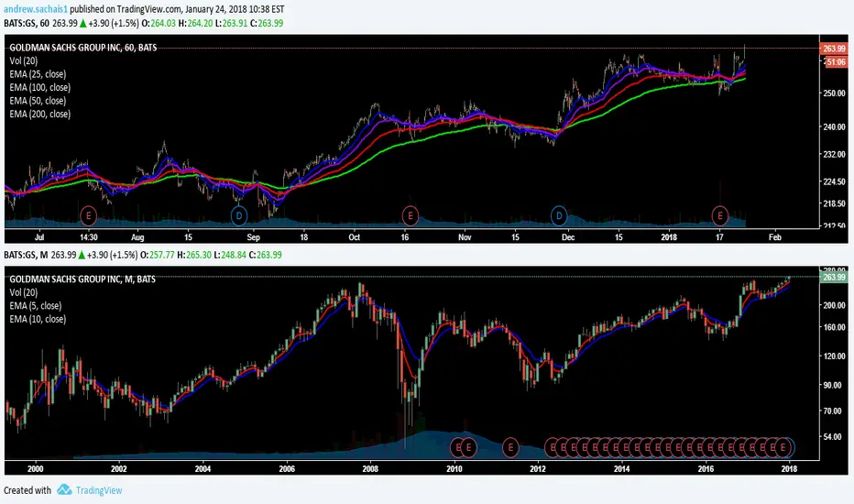The image size is (854, 504).
Task: Click the upper chart title 'GOLDMAN SACHS GROUP INC, 60, BATS'
Action: (83, 48)
